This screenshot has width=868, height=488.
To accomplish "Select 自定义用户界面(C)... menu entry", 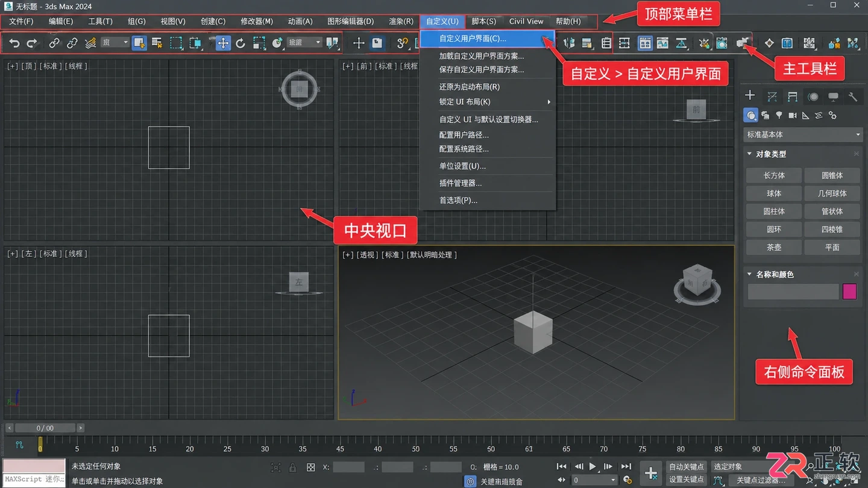I will tap(487, 39).
